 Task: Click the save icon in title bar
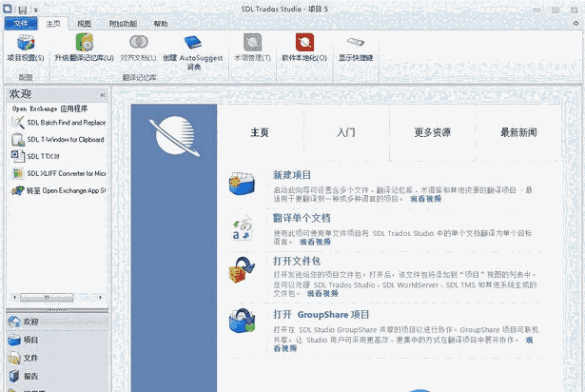click(x=23, y=10)
